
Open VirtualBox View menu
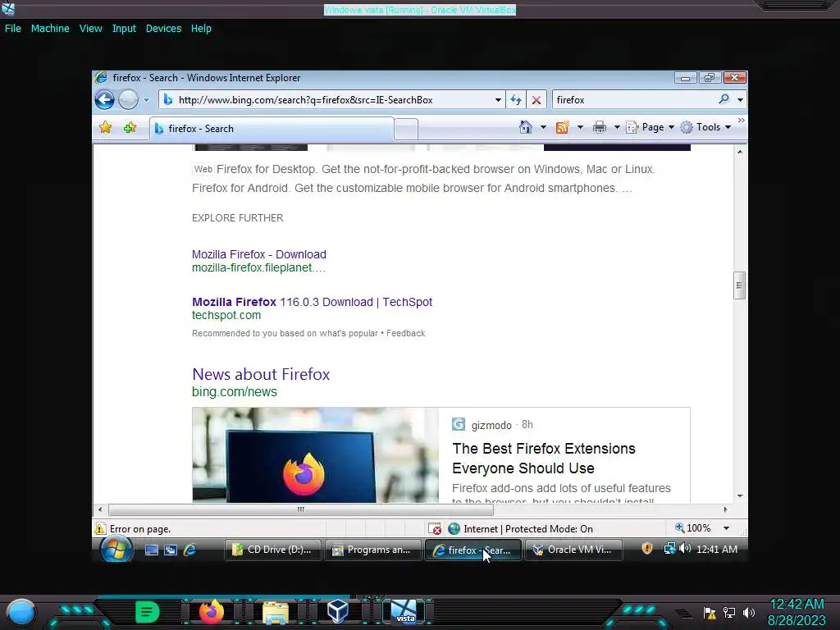click(90, 29)
